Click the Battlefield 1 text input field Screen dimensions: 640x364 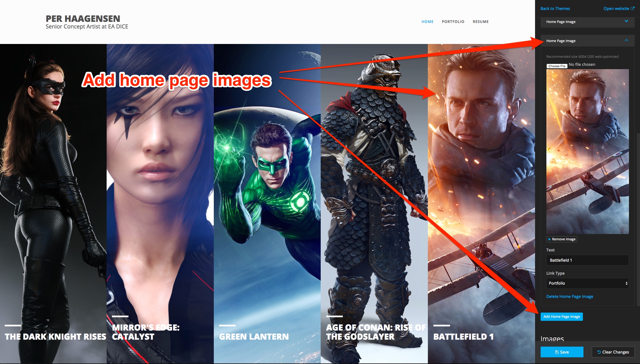click(x=587, y=260)
